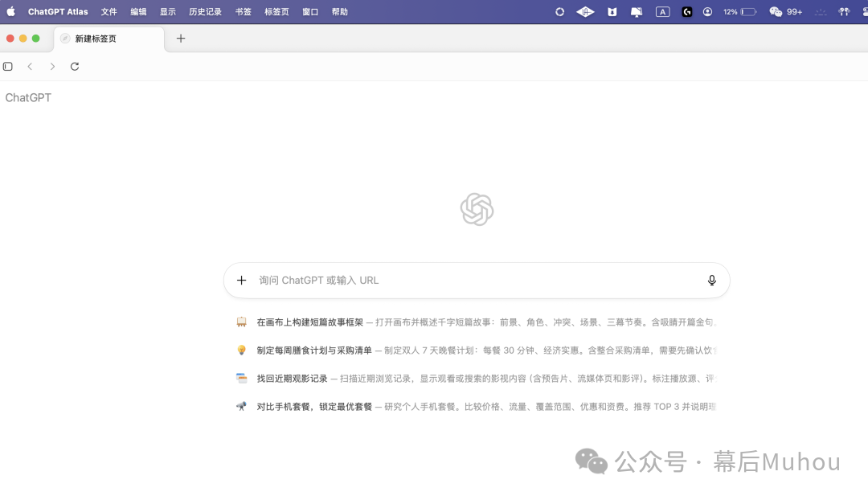868x496 pixels.
Task: Open the 标签页 menu
Action: pos(276,11)
